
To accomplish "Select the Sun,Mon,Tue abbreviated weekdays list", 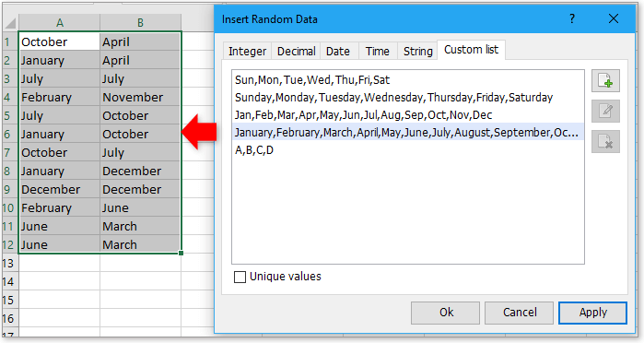I will (407, 80).
